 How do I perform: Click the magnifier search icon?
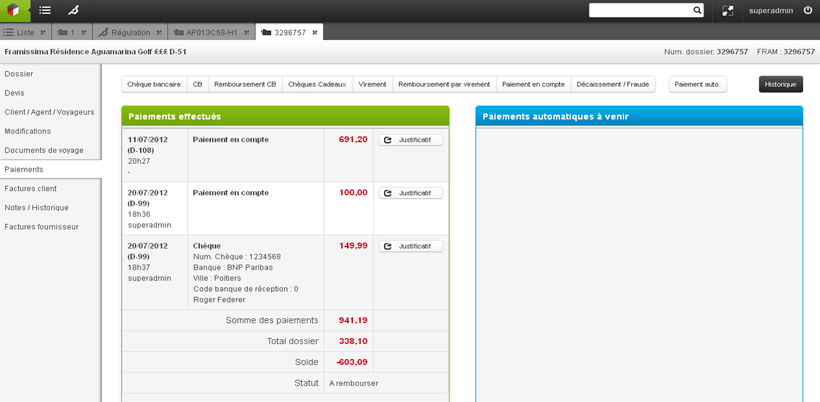[697, 11]
